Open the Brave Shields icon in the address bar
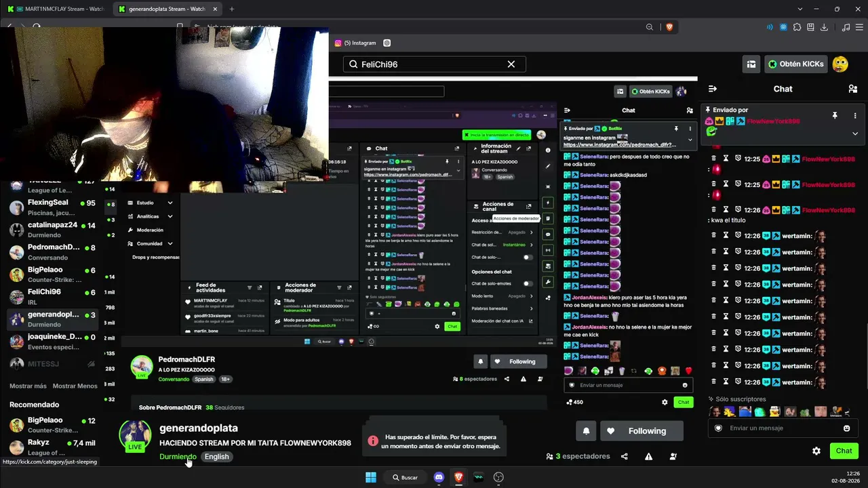 click(x=669, y=27)
